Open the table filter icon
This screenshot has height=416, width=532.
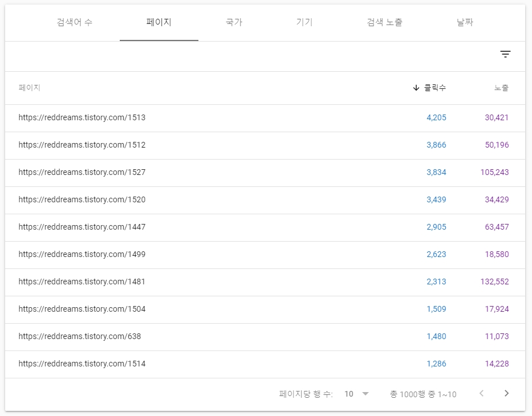tap(505, 54)
